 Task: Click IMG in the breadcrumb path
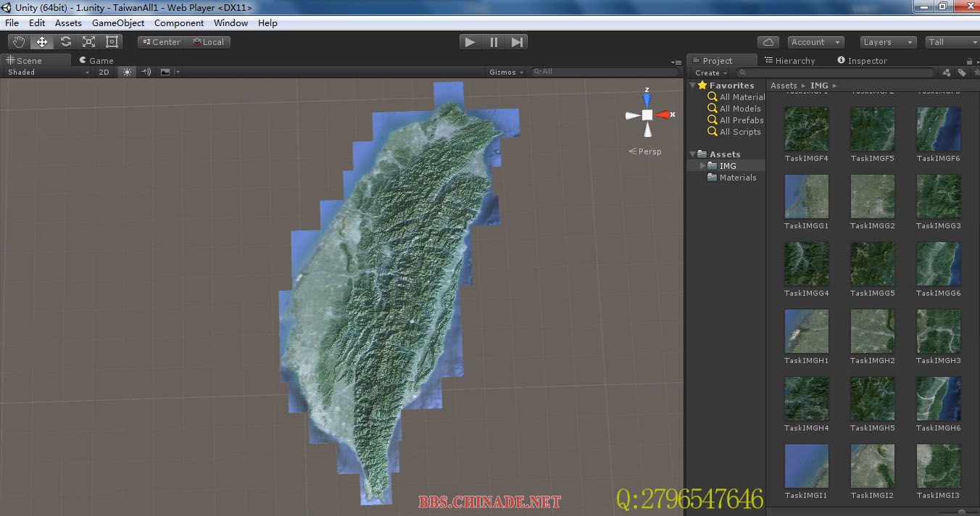pyautogui.click(x=819, y=86)
